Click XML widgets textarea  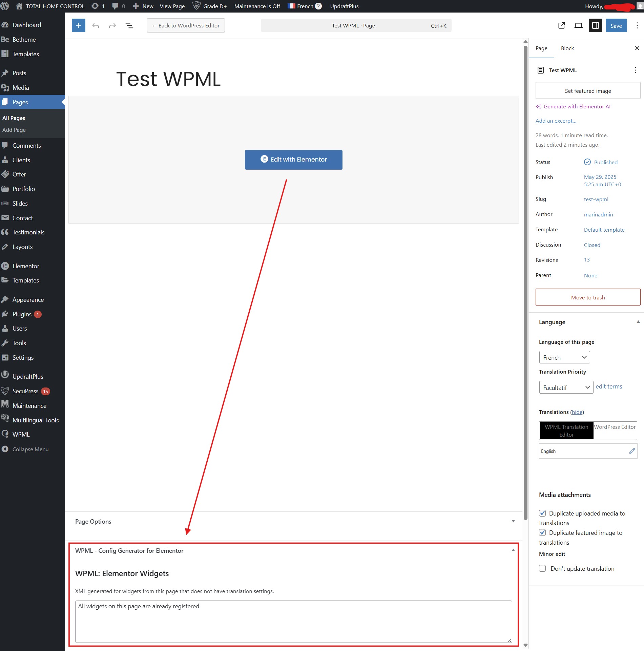point(293,621)
